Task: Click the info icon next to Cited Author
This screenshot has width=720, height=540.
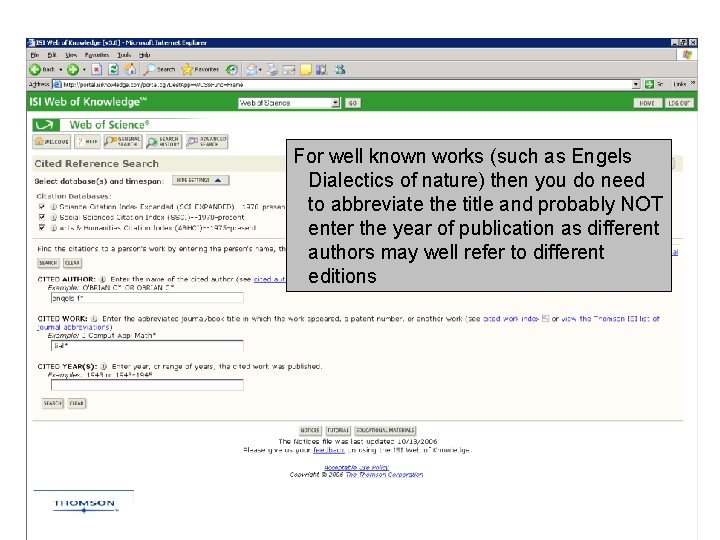Action: pyautogui.click(x=103, y=279)
